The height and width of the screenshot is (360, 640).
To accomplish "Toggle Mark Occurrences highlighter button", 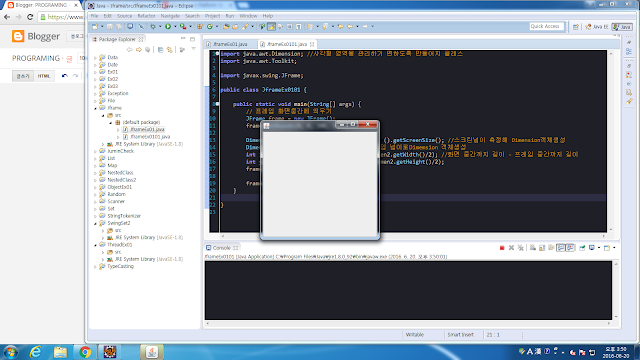I will click(271, 27).
